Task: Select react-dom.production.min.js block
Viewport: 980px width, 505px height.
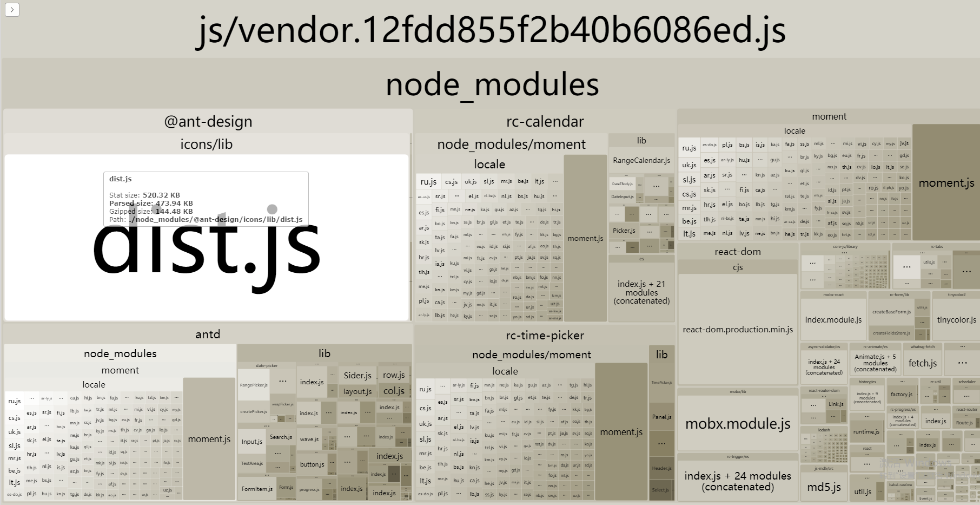Action: (x=738, y=329)
